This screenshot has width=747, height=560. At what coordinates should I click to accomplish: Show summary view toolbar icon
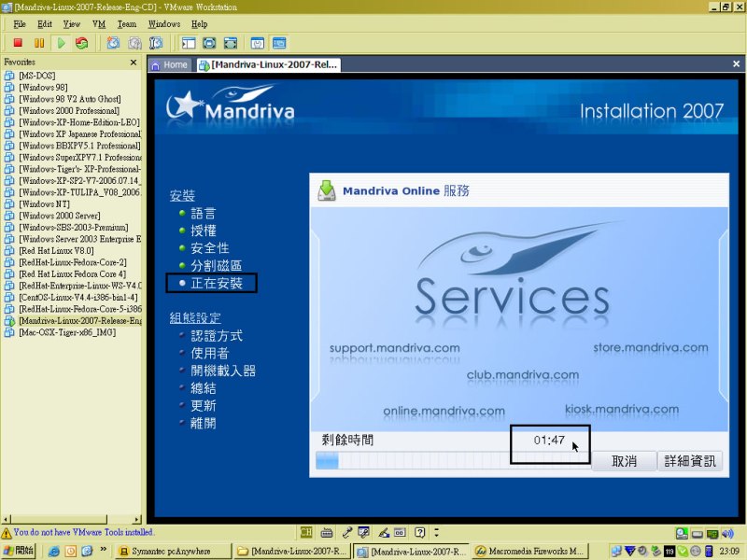point(258,43)
